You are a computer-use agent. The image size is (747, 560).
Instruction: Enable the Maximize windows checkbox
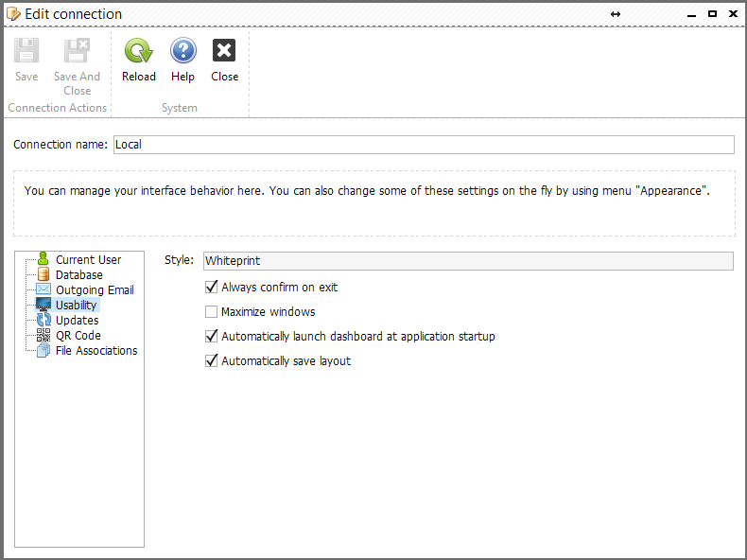click(211, 312)
